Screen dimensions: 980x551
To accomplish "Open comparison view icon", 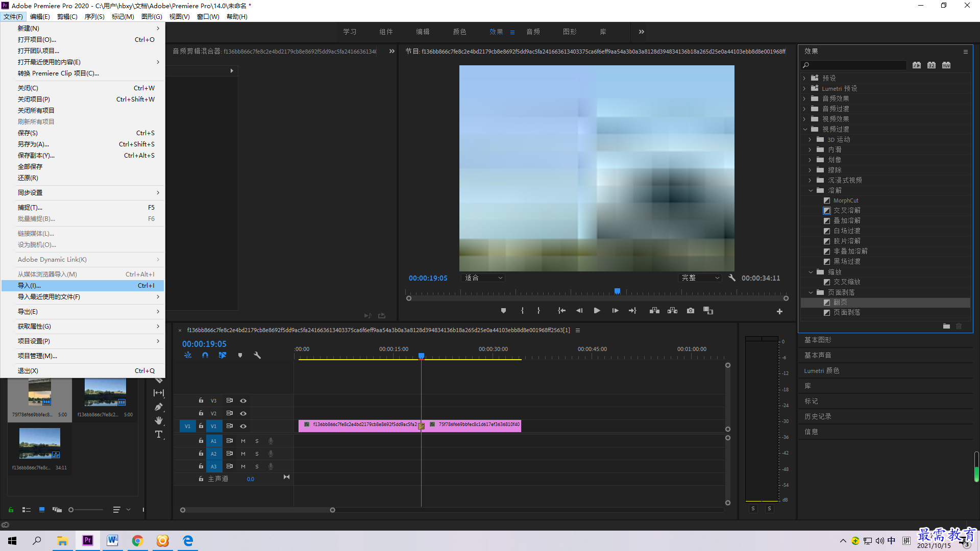I will point(708,311).
